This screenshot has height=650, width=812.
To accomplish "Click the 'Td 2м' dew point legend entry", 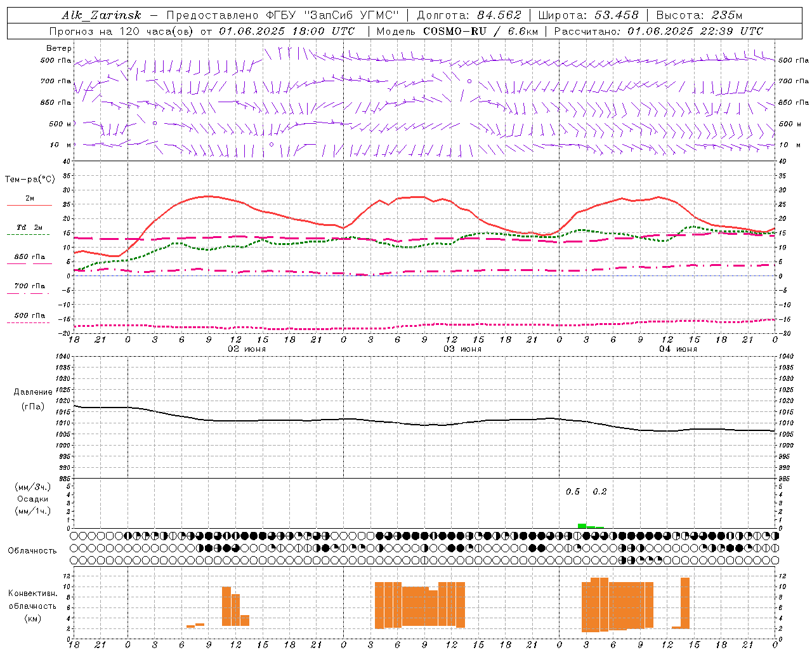I will [x=29, y=227].
